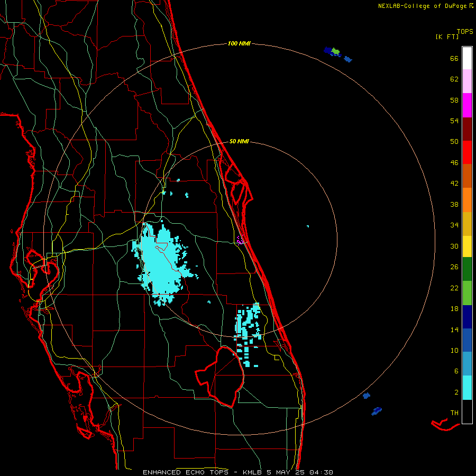Select the dark red legend swatch
The width and height of the screenshot is (476, 476).
click(467, 130)
